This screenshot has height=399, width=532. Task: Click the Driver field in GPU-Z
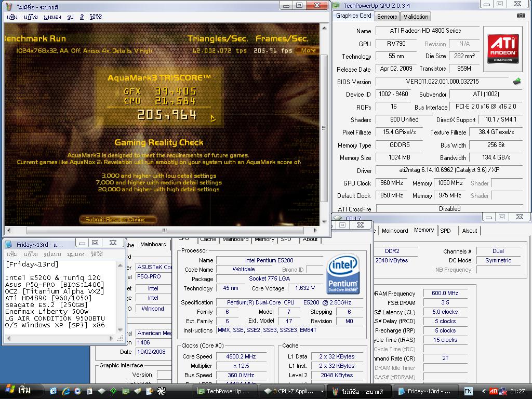(x=449, y=170)
